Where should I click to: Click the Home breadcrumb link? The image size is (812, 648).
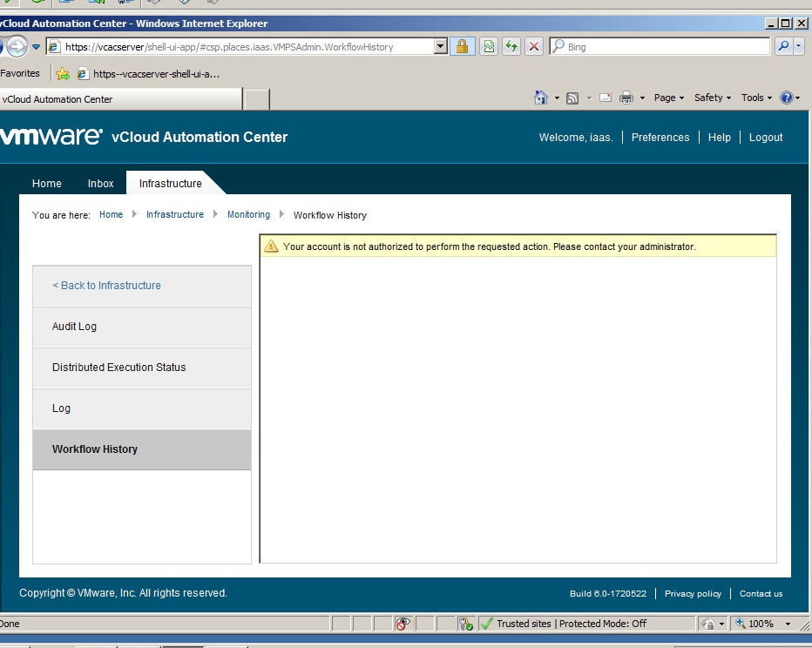click(112, 214)
